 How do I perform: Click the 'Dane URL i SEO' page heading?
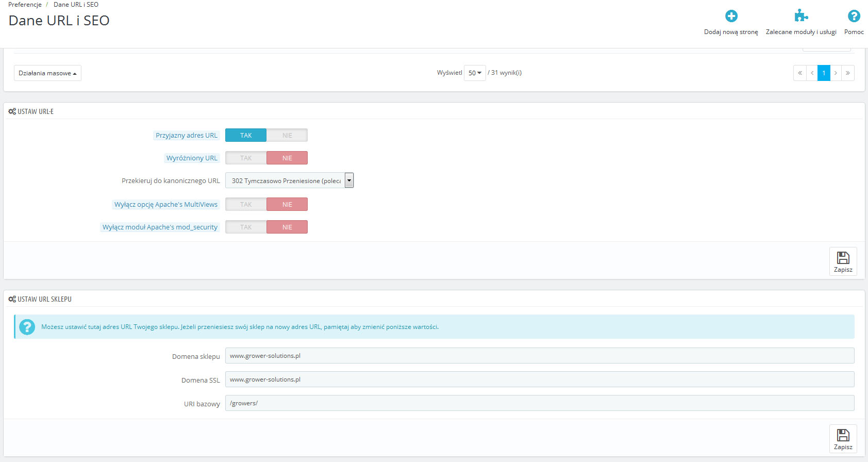click(x=59, y=21)
